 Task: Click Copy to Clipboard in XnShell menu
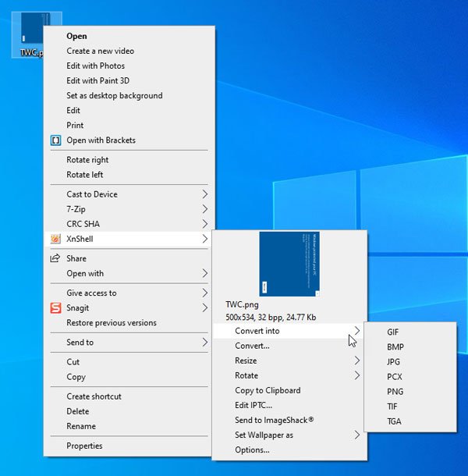[x=268, y=390]
